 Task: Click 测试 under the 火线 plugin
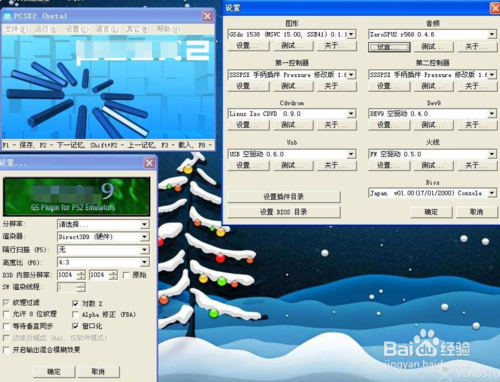[433, 165]
